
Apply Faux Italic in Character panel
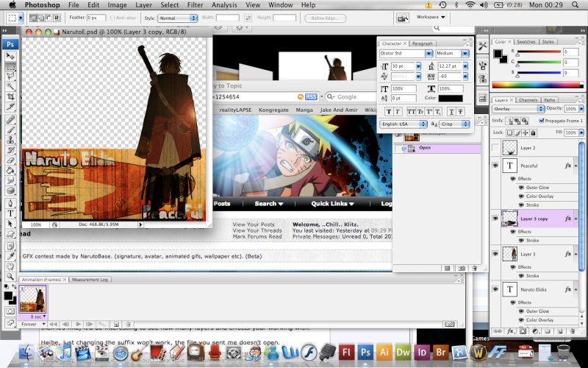398,111
